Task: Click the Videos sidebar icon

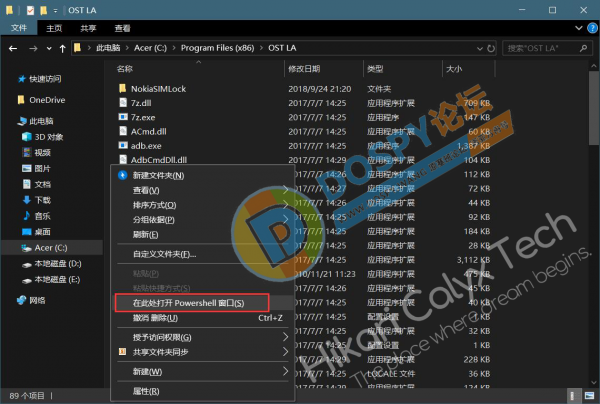Action: tap(27, 153)
